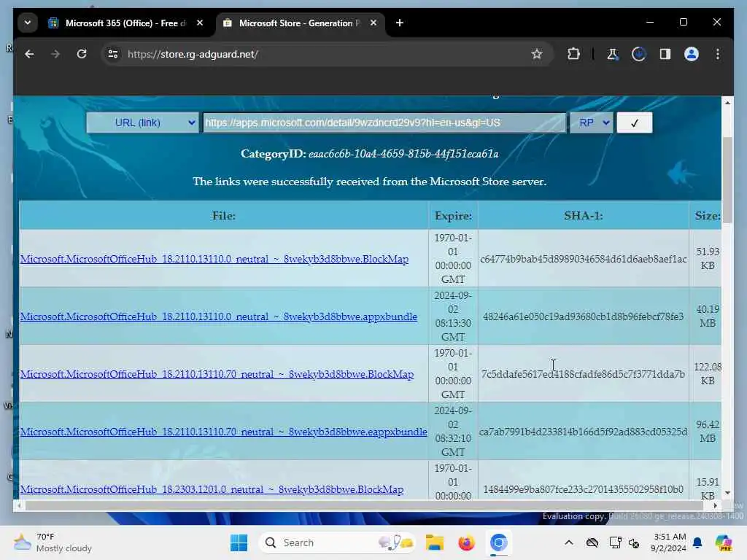Click the 51.93 KB size cell
Viewport: 747px width, 560px height.
tap(708, 259)
